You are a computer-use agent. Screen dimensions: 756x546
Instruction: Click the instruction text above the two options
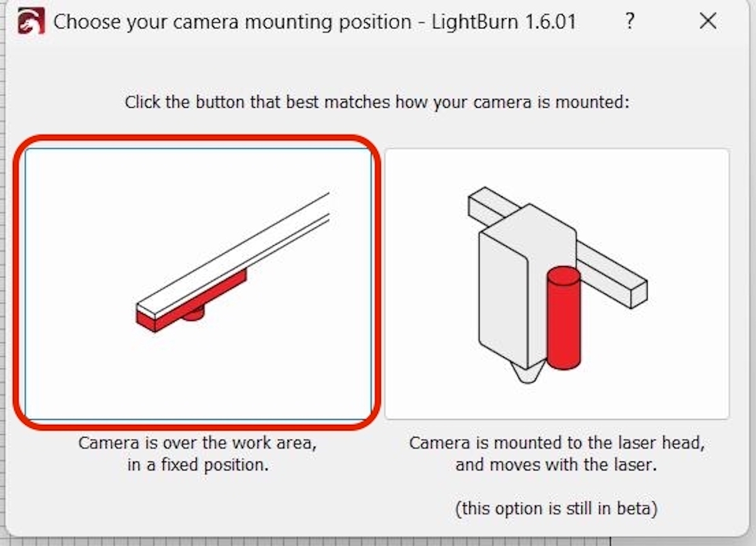click(x=377, y=102)
